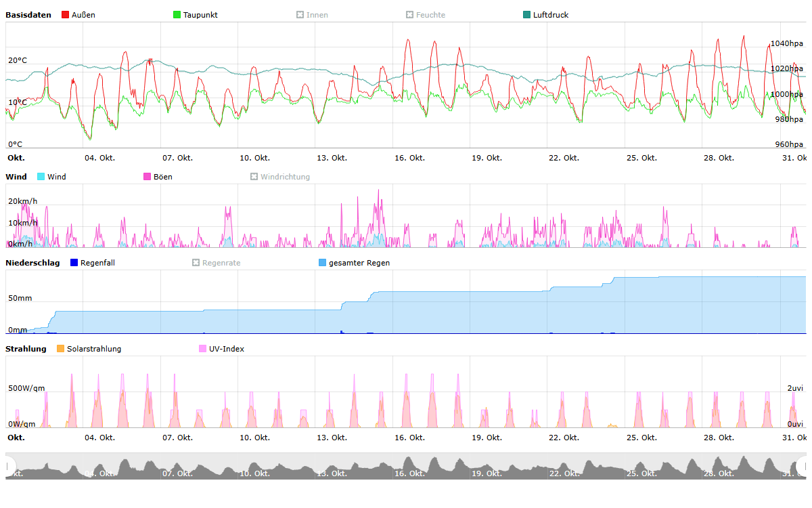Enable the disabled Innen series icon
812x508 pixels.
coord(300,15)
